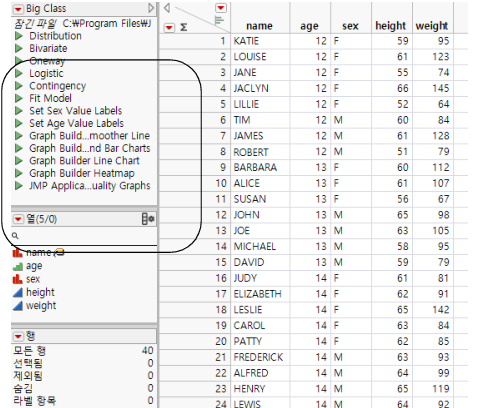Viewport: 496px width, 408px height.
Task: Open column list options icon in columns panel
Action: click(148, 219)
